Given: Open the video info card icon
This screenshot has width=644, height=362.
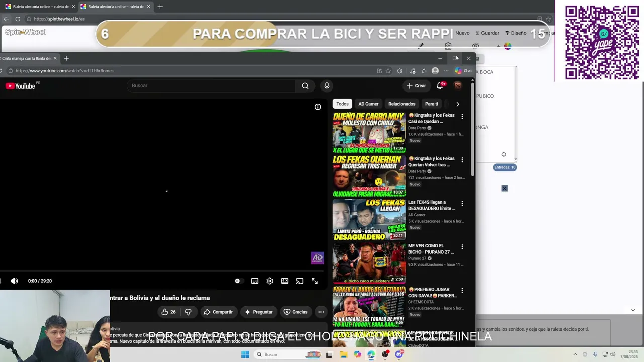Looking at the screenshot, I should click(318, 107).
